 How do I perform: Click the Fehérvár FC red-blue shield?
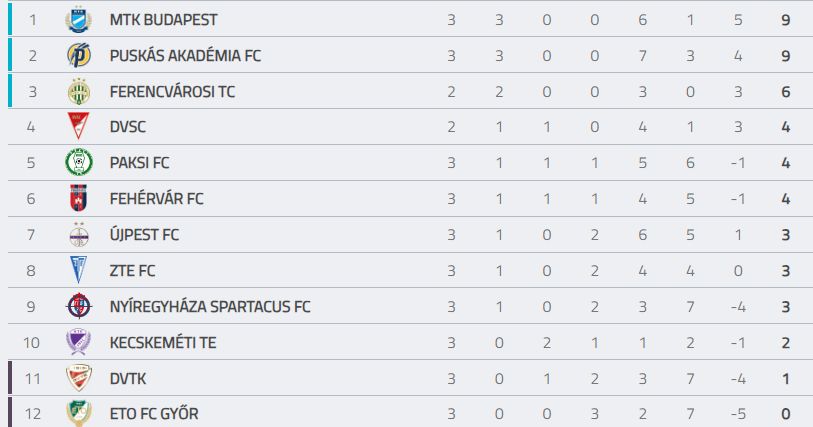(79, 198)
